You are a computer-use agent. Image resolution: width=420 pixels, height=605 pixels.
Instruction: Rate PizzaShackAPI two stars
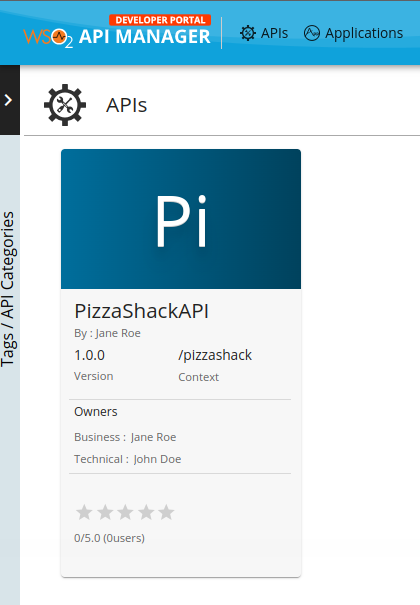[105, 512]
